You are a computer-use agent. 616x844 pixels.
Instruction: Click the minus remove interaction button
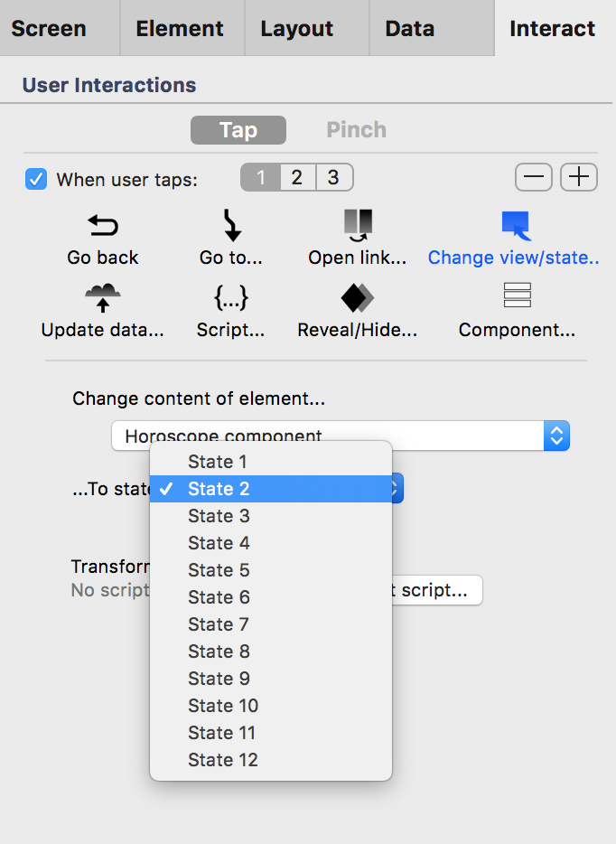coord(534,178)
